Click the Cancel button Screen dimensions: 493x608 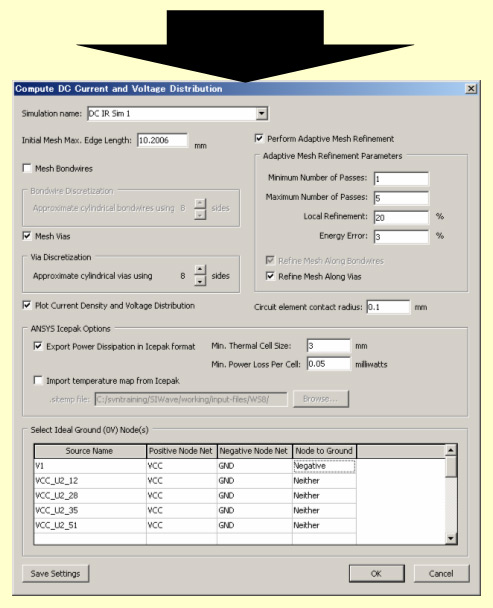[x=441, y=573]
